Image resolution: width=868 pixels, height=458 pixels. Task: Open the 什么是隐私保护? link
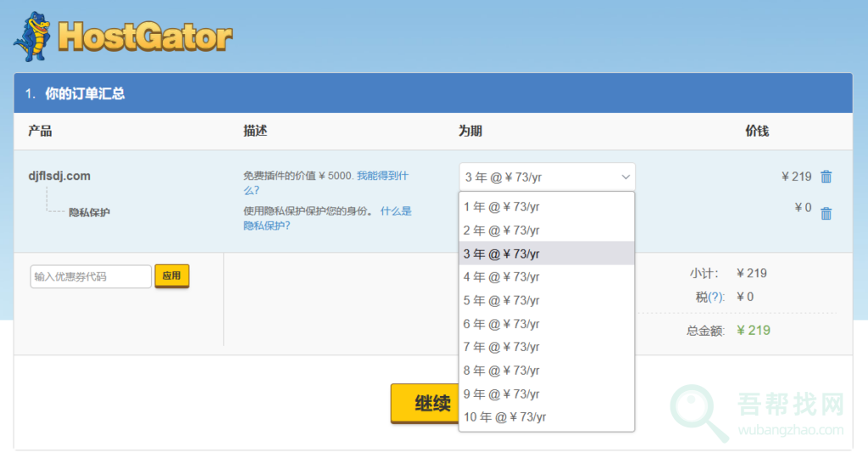click(395, 211)
